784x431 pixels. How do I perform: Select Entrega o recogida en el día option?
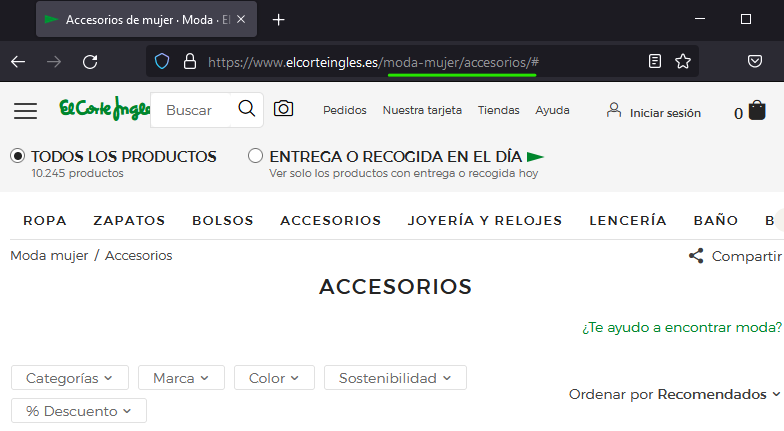point(256,156)
